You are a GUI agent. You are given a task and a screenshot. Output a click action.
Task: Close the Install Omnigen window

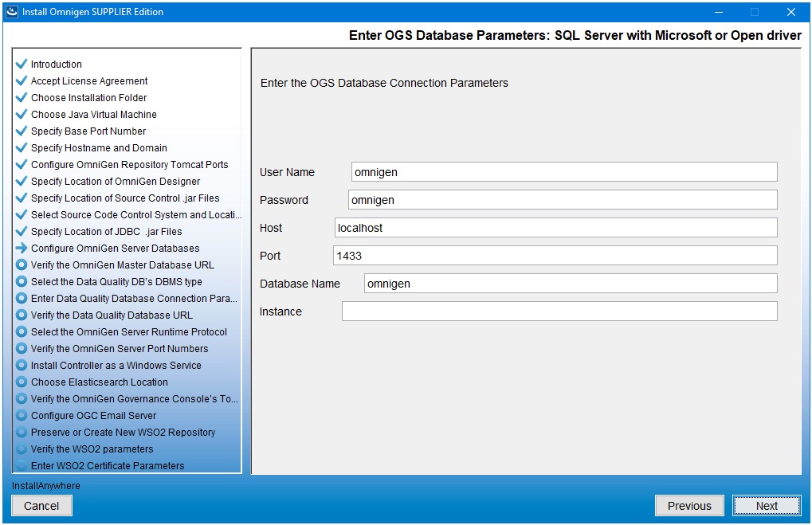point(790,12)
